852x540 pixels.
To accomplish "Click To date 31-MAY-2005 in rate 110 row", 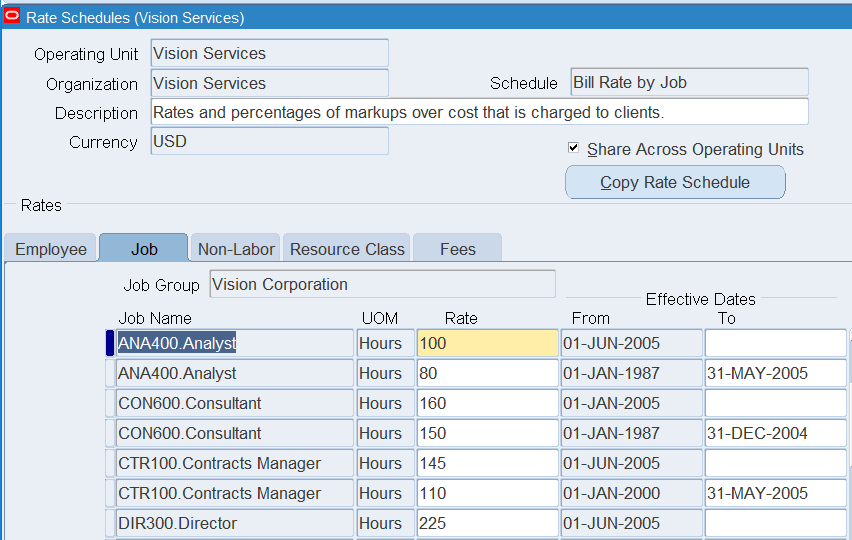I will coord(775,493).
